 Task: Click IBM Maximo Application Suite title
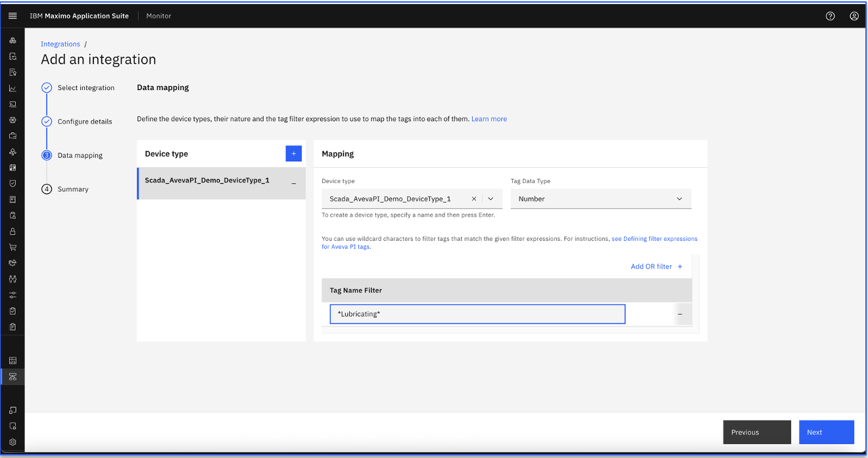point(79,16)
